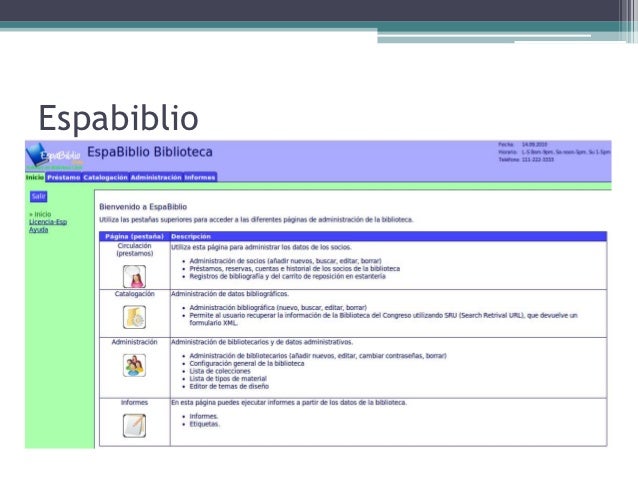The height and width of the screenshot is (479, 638).
Task: Click the 'Catalogación' table cell label
Action: (135, 294)
